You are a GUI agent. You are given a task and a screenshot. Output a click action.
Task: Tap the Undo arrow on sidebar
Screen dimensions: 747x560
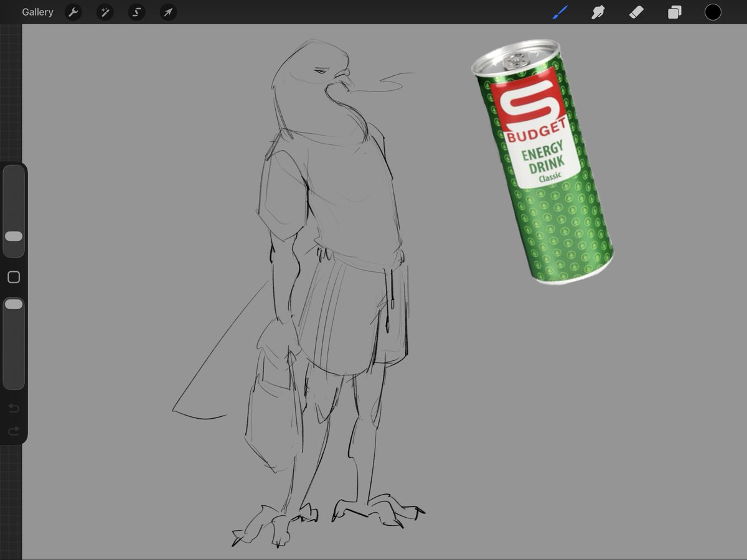tap(14, 408)
